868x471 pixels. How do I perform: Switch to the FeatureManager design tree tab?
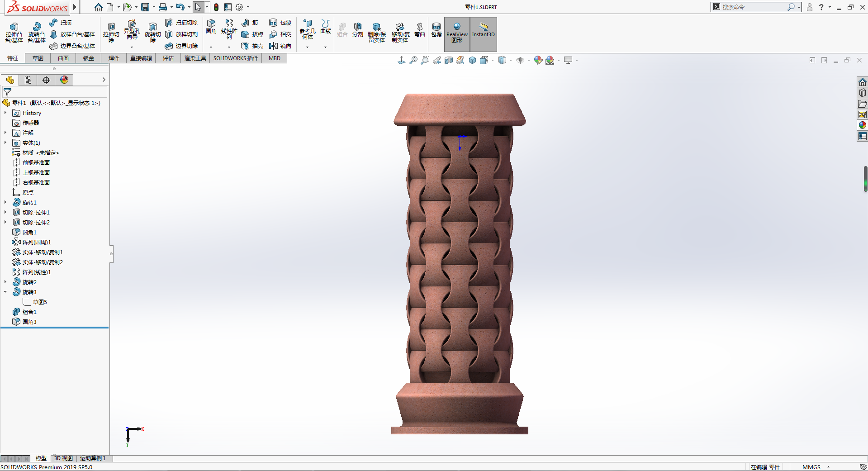10,80
